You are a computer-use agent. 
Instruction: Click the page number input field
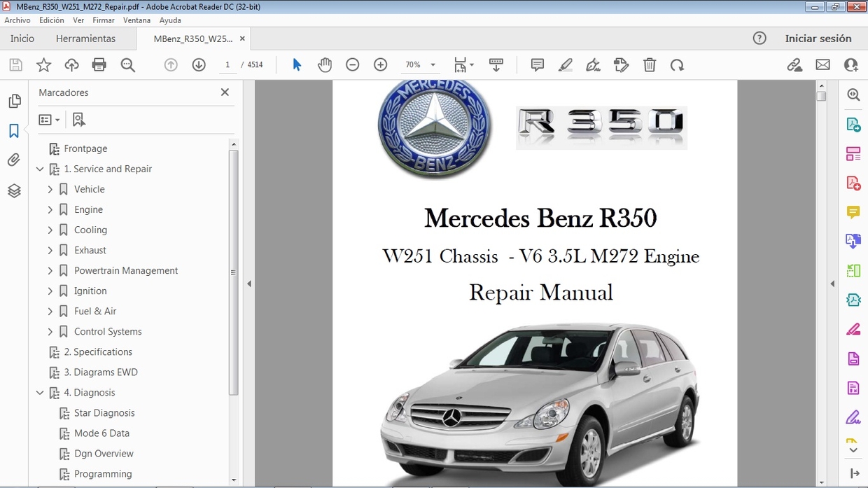[x=227, y=65]
